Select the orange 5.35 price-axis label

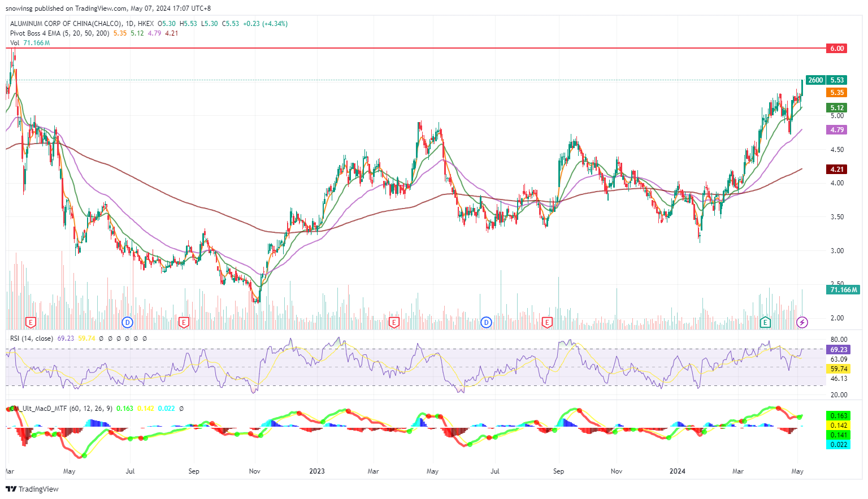836,93
